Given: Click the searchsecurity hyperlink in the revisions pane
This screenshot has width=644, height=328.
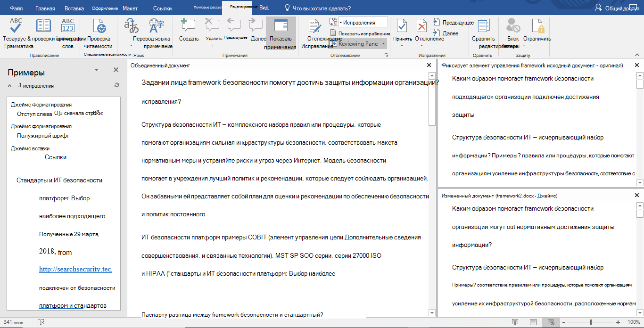Looking at the screenshot, I should click(x=75, y=269).
